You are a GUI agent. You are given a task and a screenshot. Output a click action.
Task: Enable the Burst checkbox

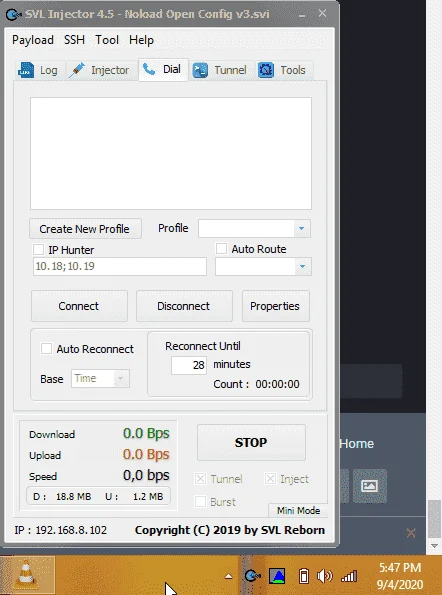point(200,502)
